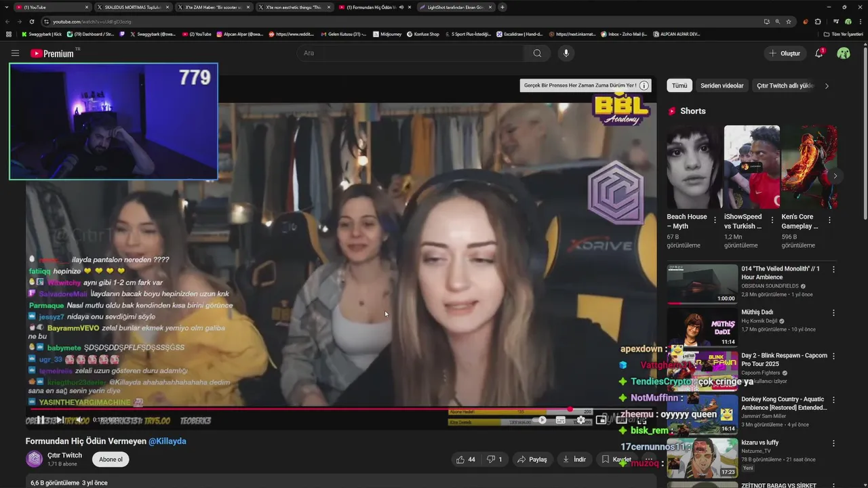Switch to LightShot browser tab

coord(456,7)
